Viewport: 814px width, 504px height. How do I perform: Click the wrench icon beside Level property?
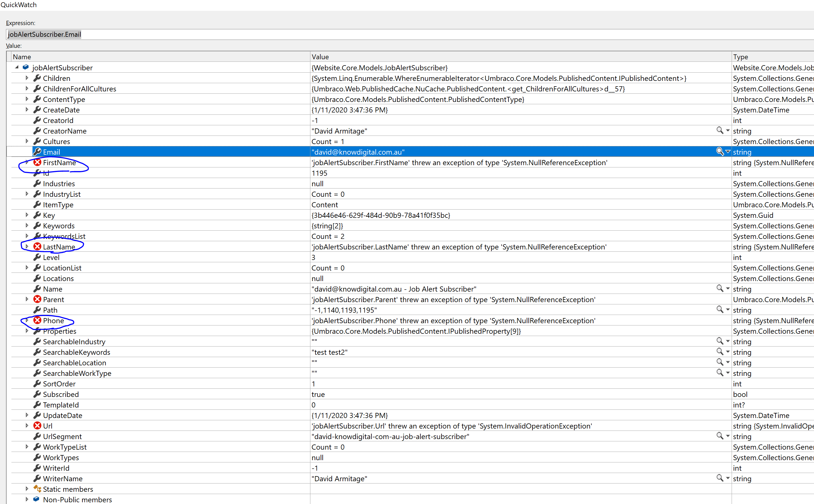(x=37, y=257)
